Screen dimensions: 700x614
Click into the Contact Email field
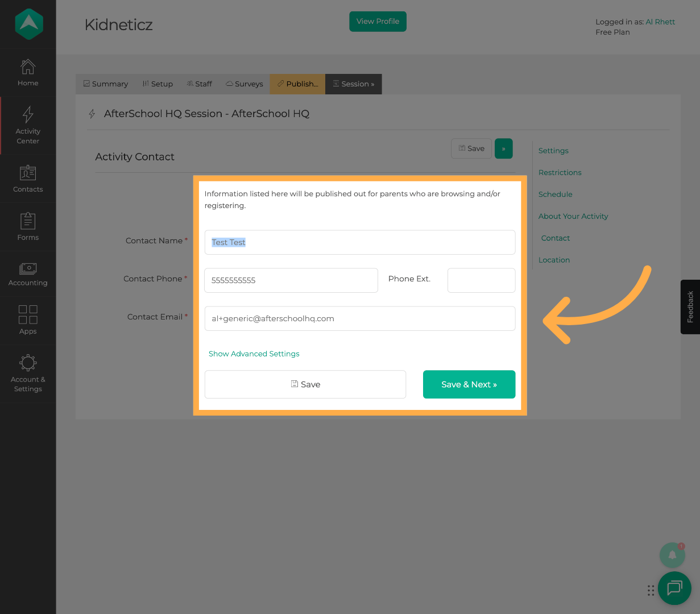pyautogui.click(x=359, y=318)
